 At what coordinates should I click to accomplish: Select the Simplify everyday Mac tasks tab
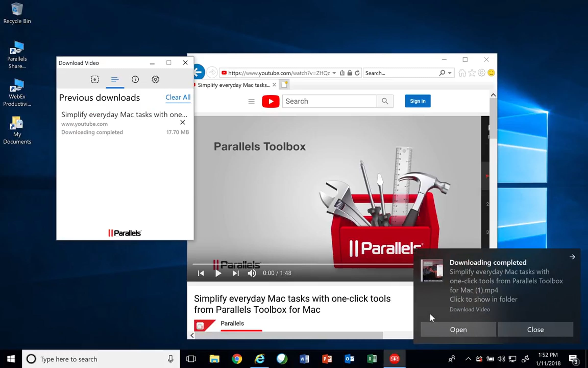pyautogui.click(x=233, y=85)
